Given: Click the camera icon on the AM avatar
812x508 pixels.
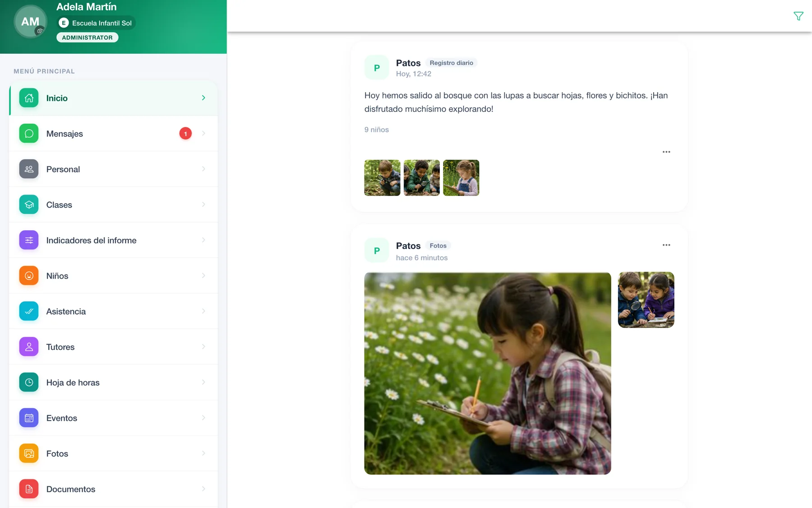Looking at the screenshot, I should tap(40, 31).
